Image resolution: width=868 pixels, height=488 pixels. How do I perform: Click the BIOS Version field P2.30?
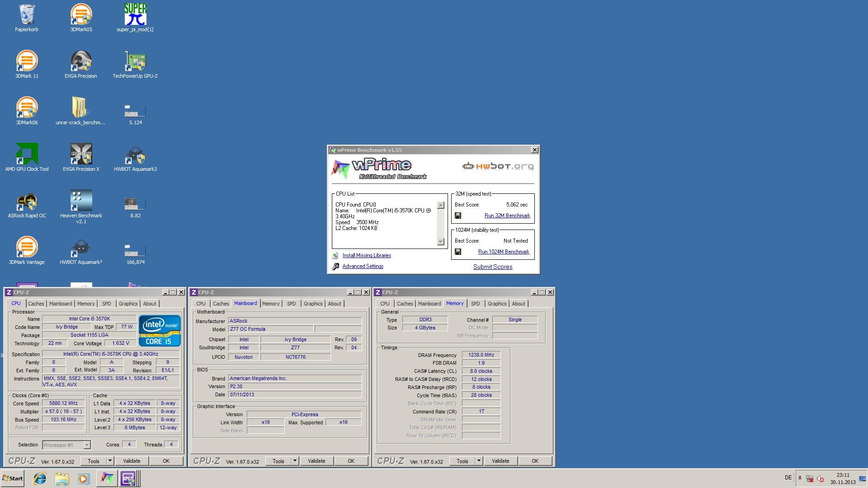[295, 387]
